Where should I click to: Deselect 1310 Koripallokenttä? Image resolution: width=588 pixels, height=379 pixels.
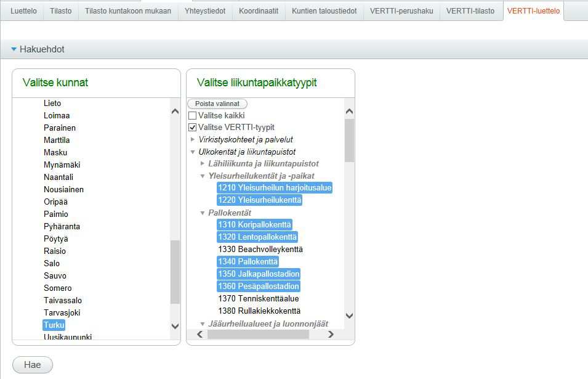click(x=254, y=225)
